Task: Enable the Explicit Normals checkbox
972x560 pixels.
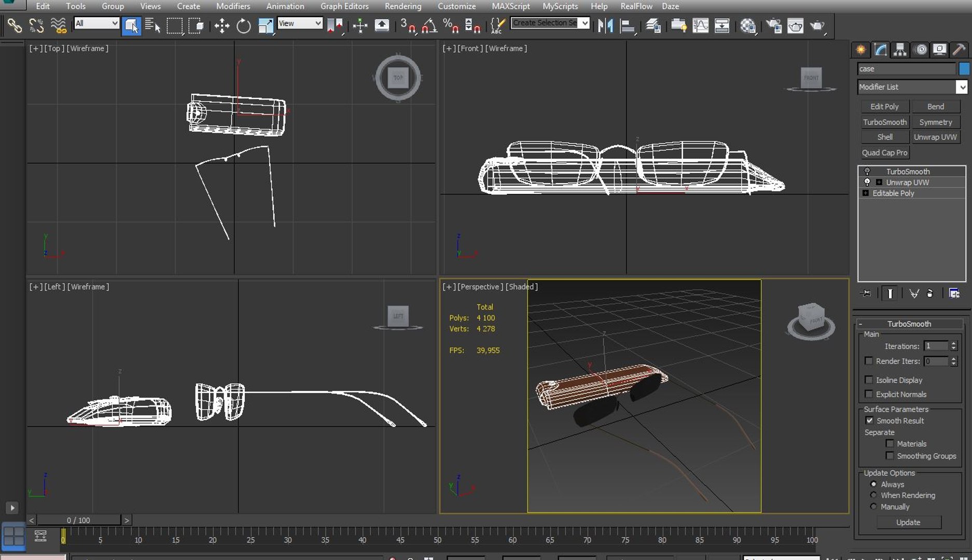Action: (x=869, y=394)
